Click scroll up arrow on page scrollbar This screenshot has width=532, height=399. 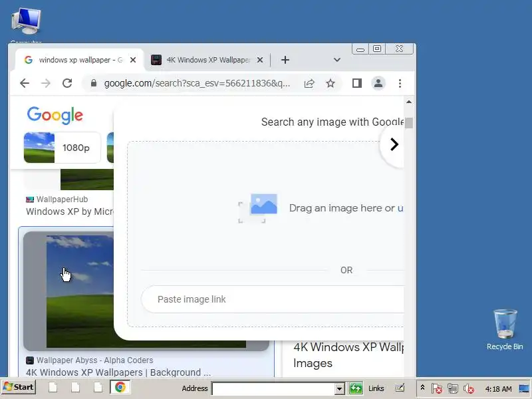click(409, 102)
